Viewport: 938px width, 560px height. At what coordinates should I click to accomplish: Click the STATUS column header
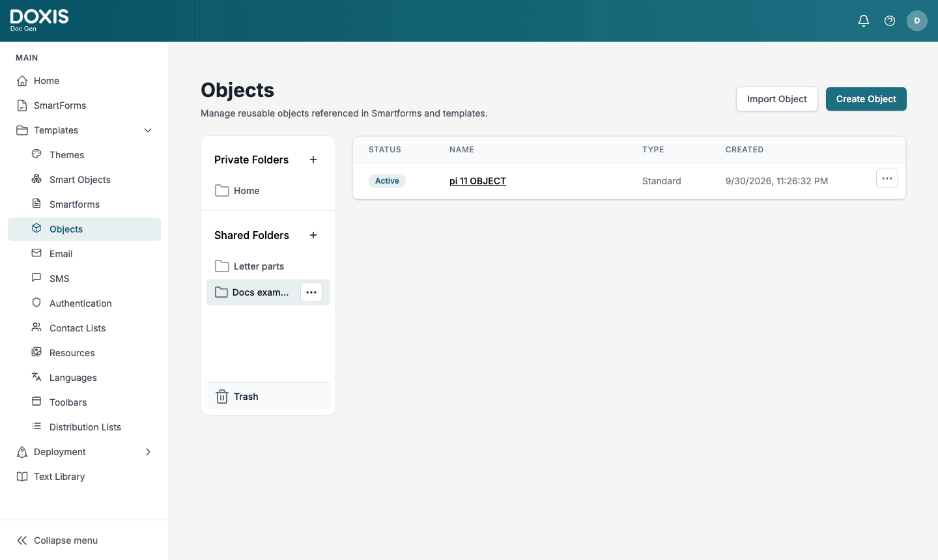click(385, 150)
